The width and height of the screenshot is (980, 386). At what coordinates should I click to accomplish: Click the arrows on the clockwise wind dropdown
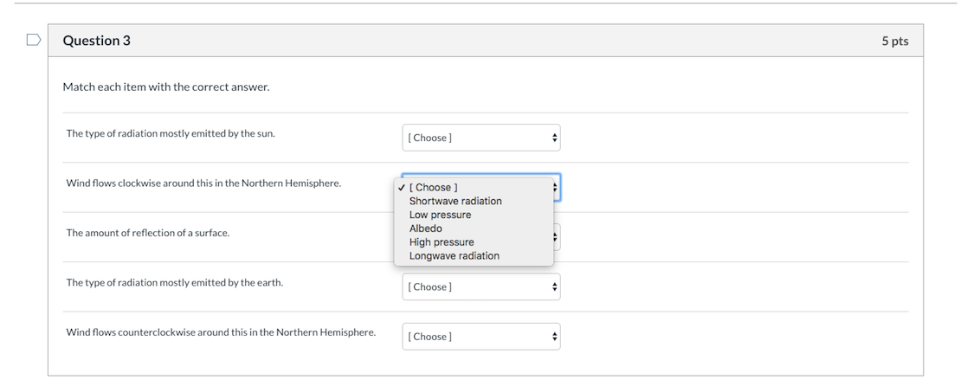pos(556,188)
